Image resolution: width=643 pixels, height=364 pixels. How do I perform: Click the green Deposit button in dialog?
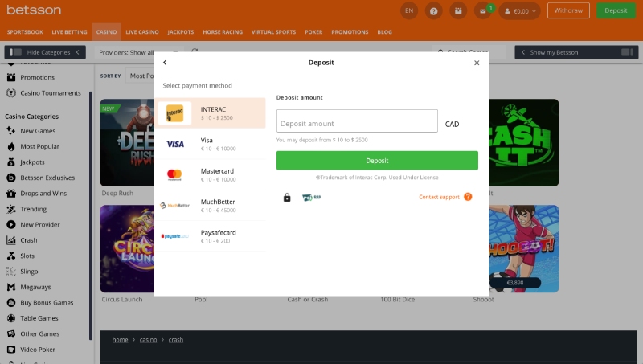(377, 160)
